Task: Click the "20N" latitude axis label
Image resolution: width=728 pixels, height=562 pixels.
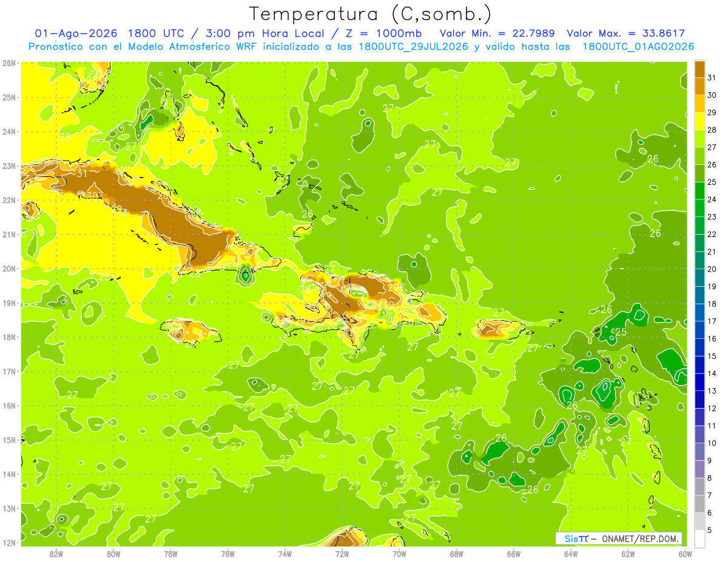Action: (9, 269)
